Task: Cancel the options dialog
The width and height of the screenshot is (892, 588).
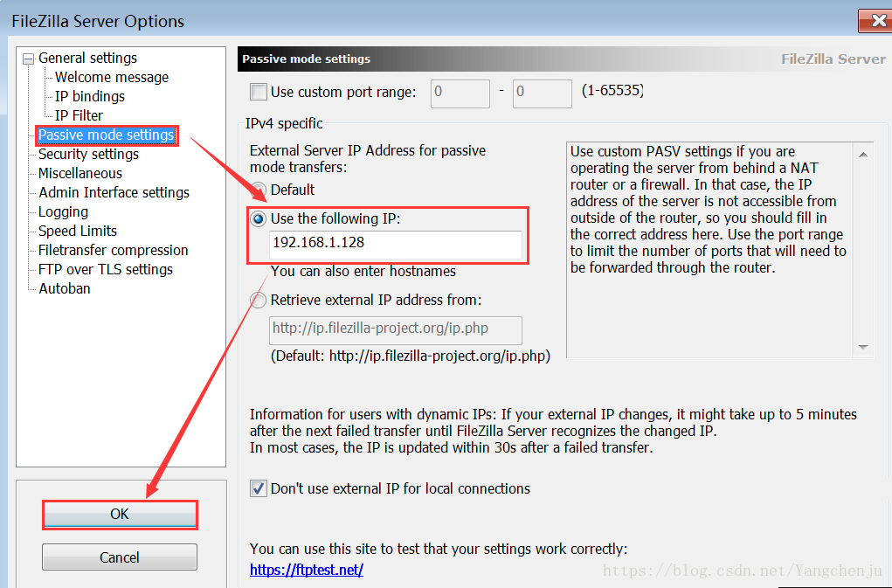Action: click(x=120, y=557)
